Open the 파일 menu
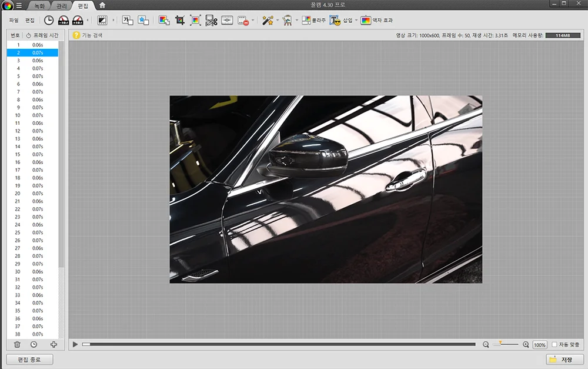This screenshot has height=369, width=588. pos(14,21)
